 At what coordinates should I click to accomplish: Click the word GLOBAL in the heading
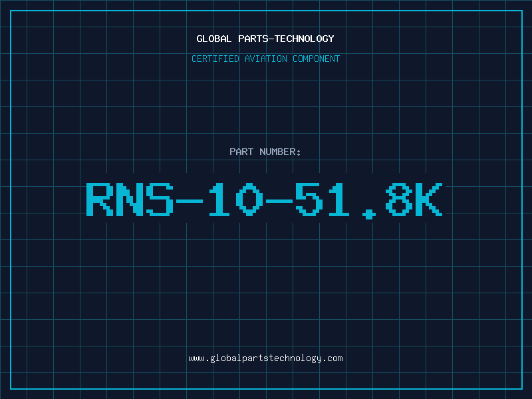(214, 39)
